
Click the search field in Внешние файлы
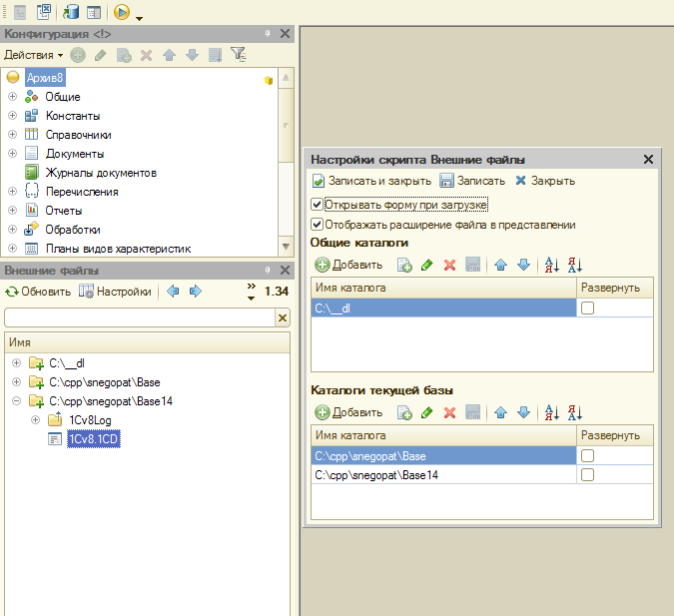pyautogui.click(x=139, y=317)
